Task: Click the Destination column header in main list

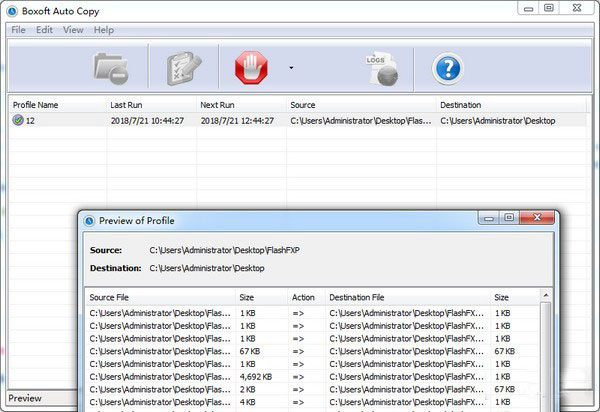Action: (x=511, y=105)
